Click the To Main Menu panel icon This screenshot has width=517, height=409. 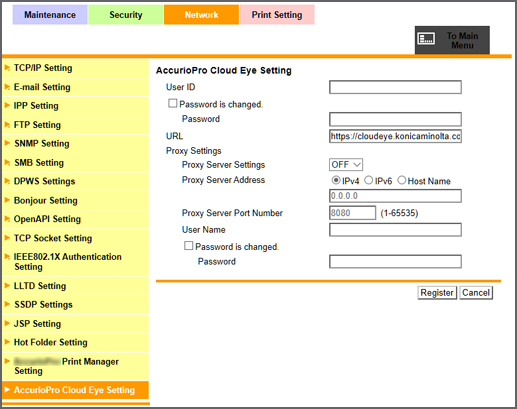coord(426,39)
